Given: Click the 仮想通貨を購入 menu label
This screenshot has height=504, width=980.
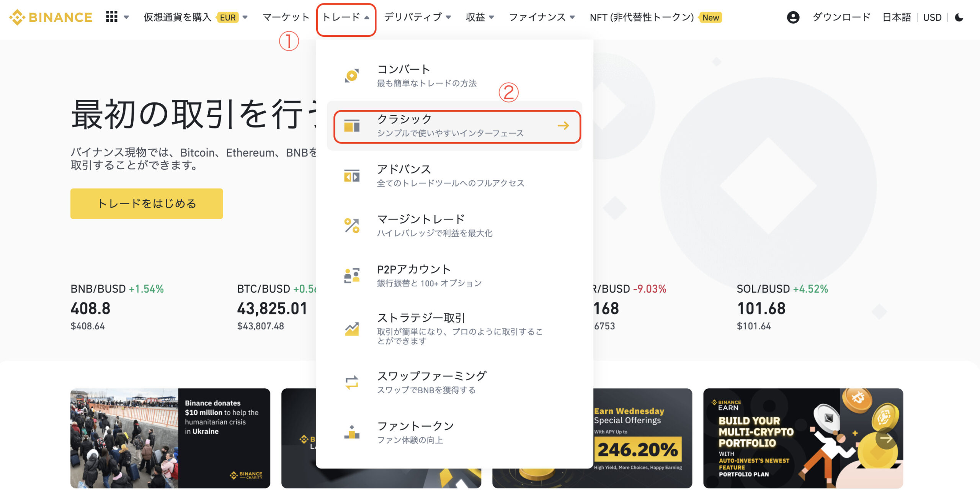Looking at the screenshot, I should click(x=177, y=17).
